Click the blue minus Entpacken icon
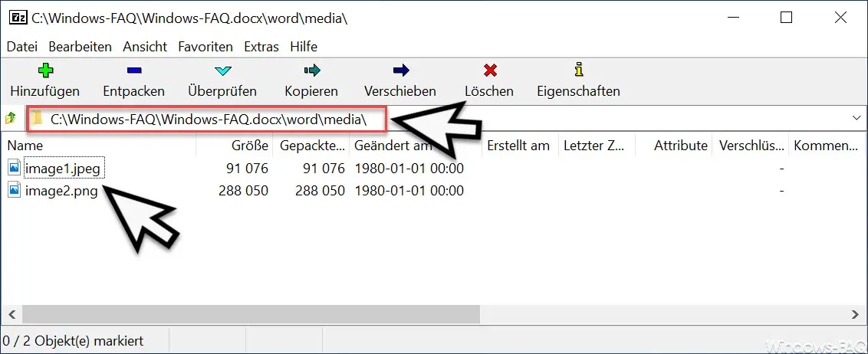 134,70
